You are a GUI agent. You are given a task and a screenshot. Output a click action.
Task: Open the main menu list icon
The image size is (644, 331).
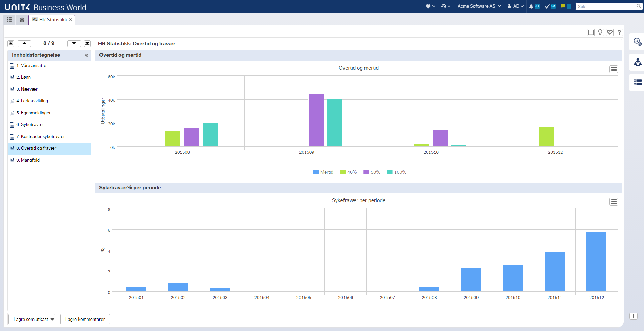[9, 20]
